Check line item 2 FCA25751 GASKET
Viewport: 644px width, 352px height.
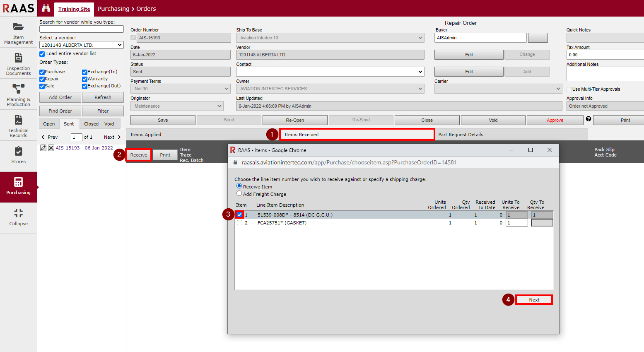[239, 223]
